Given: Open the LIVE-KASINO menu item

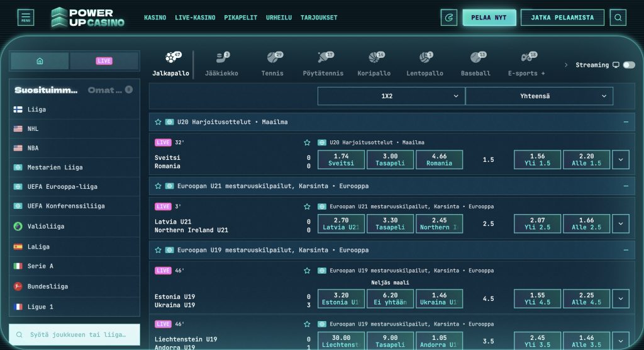Looking at the screenshot, I should coord(195,18).
